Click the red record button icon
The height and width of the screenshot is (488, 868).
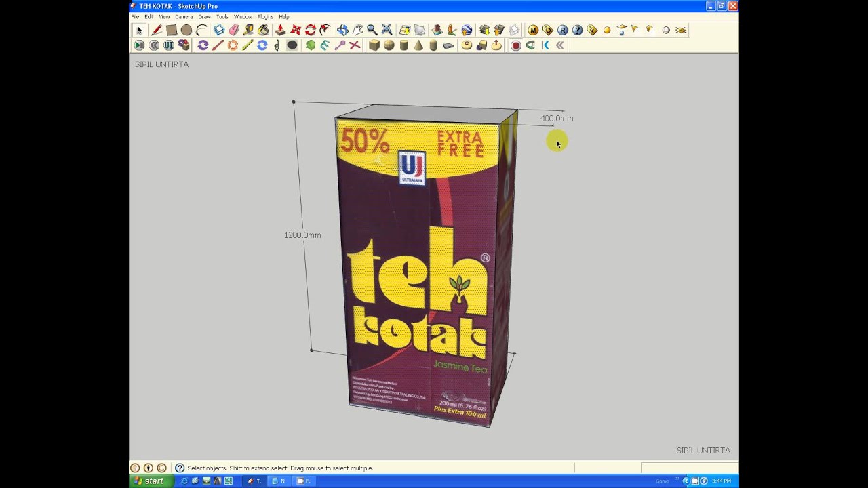click(x=516, y=45)
